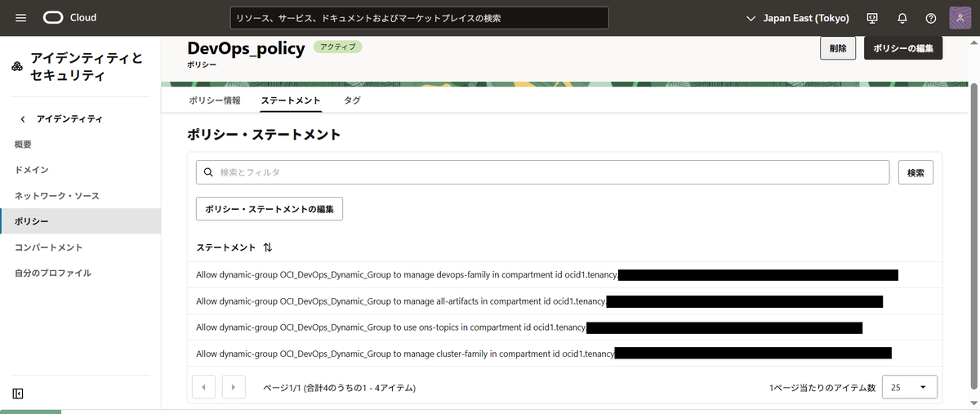Switch to the ポリシー情報 tab
This screenshot has height=414, width=980.
coord(215,100)
